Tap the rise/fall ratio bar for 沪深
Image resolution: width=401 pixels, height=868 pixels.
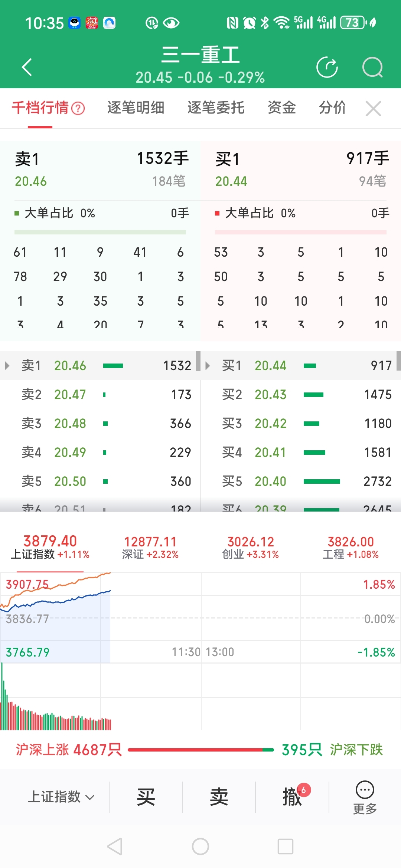point(201,750)
